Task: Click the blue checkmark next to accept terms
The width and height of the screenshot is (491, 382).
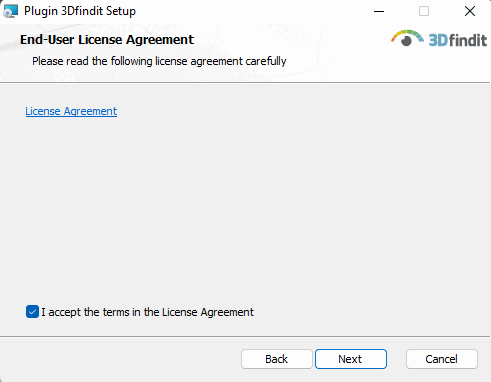Action: point(32,312)
